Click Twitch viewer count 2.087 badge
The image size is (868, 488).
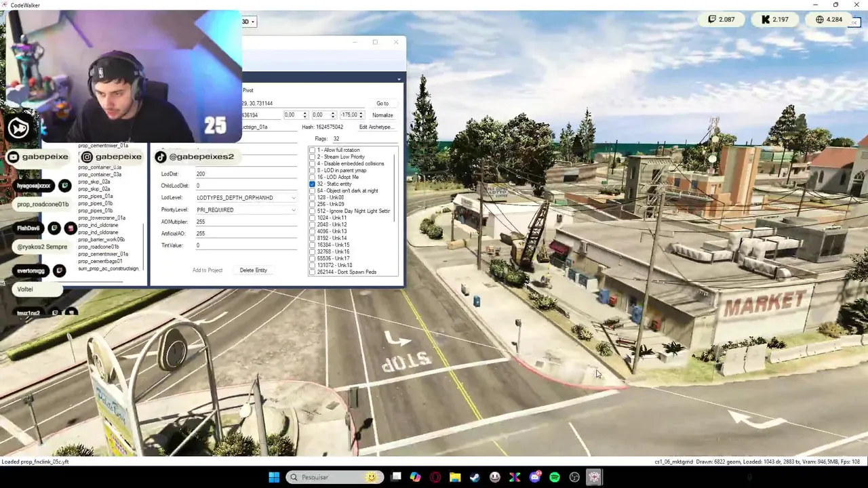pyautogui.click(x=722, y=19)
